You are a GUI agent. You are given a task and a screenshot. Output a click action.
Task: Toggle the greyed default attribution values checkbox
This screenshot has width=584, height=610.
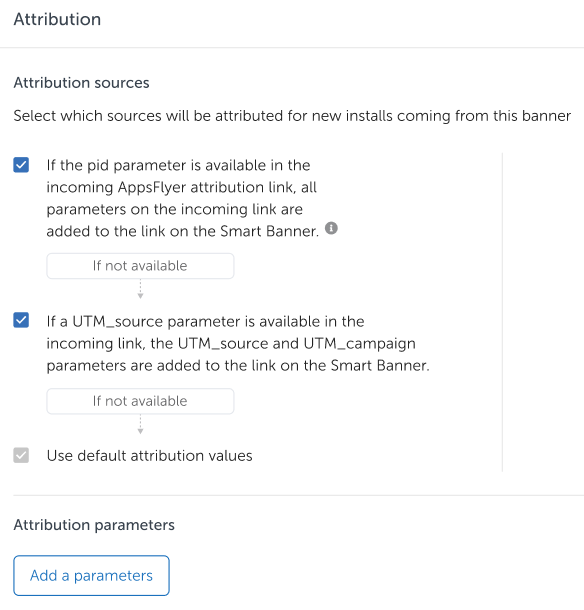tap(21, 455)
